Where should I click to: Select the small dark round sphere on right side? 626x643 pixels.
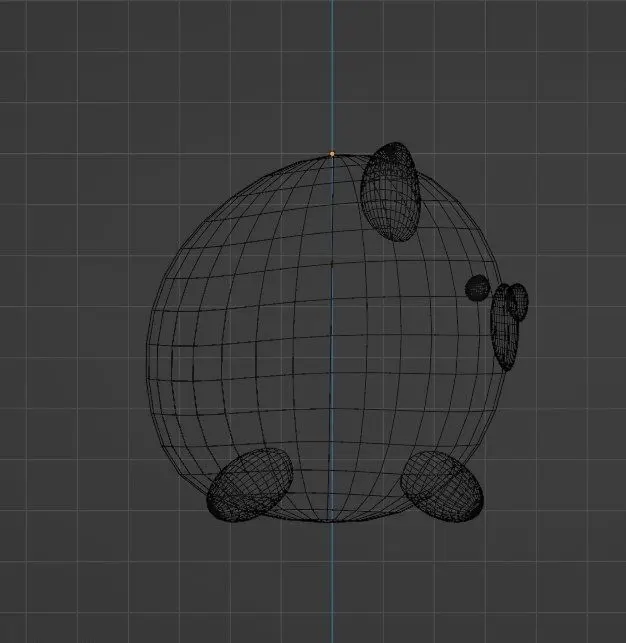coord(478,287)
